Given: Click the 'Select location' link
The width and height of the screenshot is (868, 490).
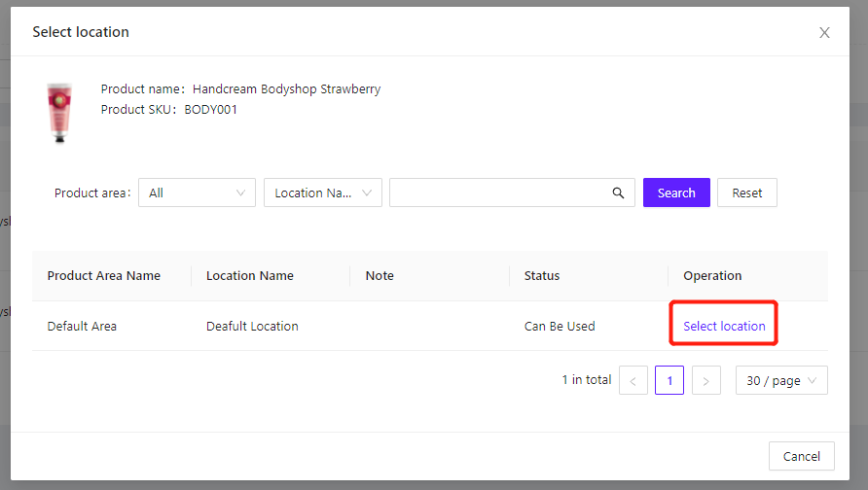Looking at the screenshot, I should tap(724, 327).
